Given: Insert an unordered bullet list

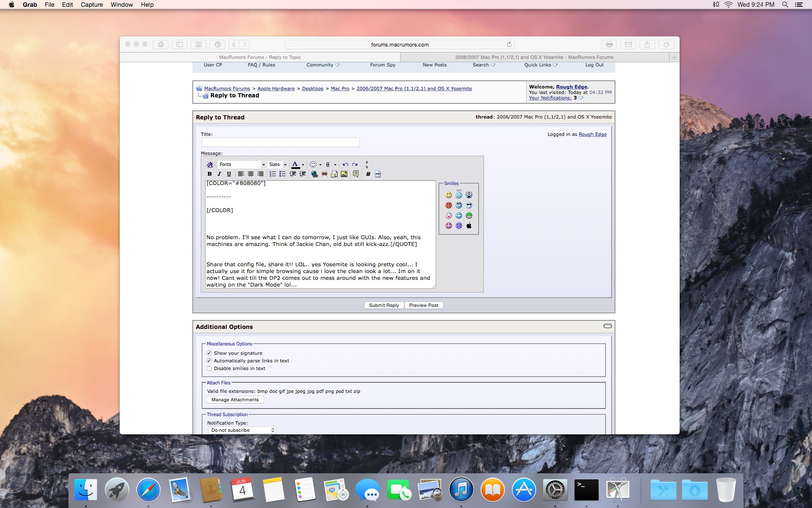Looking at the screenshot, I should point(283,174).
